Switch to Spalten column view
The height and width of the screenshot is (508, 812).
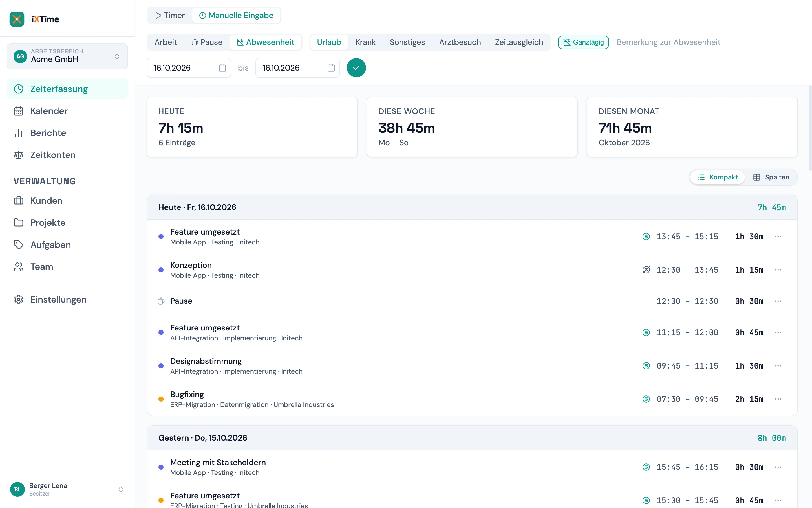click(771, 177)
